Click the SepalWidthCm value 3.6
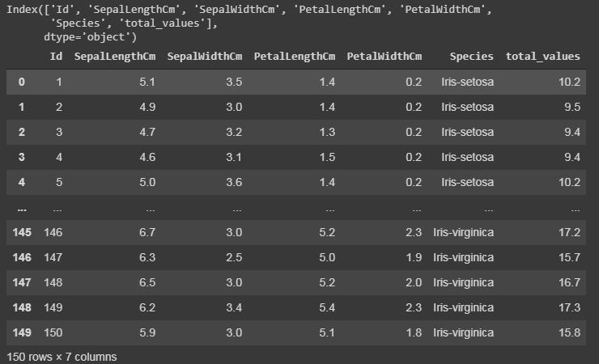599x364 pixels. (x=234, y=182)
